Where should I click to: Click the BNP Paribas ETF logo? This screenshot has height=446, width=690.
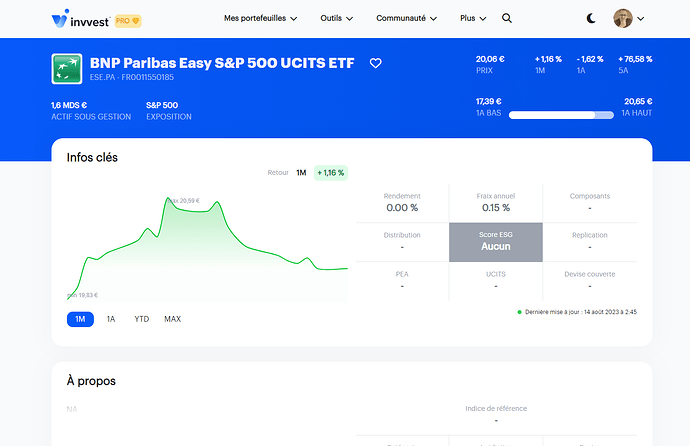pyautogui.click(x=66, y=69)
